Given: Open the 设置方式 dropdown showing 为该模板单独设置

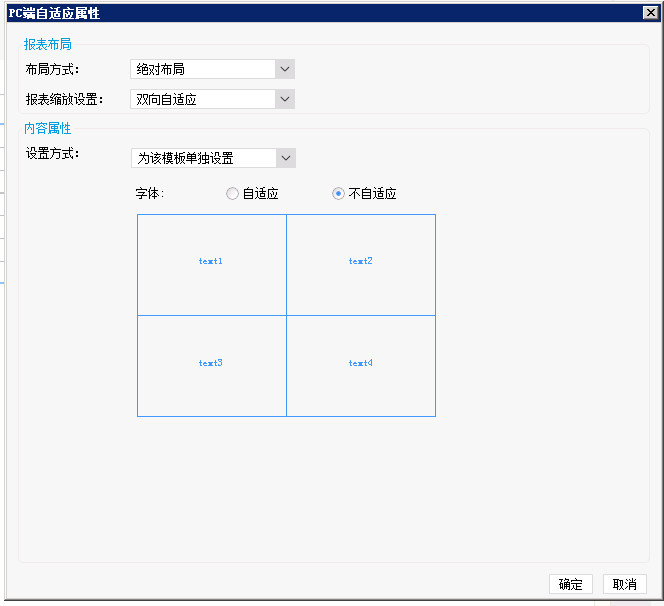Looking at the screenshot, I should [213, 158].
